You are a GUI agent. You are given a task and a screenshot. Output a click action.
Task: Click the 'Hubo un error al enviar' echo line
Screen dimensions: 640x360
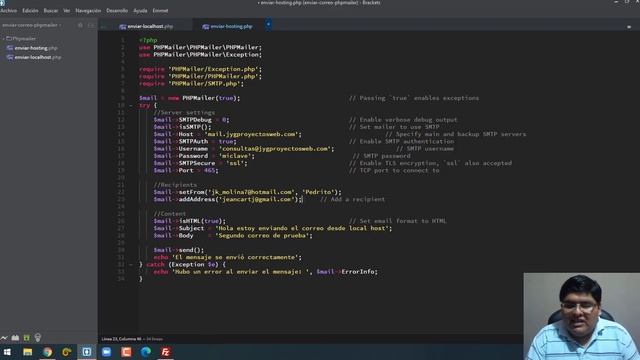pos(265,272)
